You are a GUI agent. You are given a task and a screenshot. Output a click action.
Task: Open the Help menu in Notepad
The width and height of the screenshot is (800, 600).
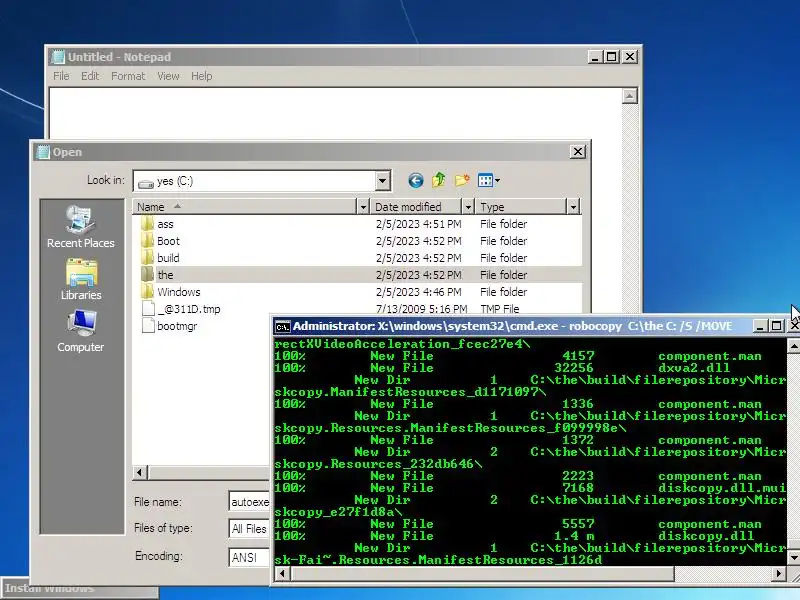(x=202, y=76)
